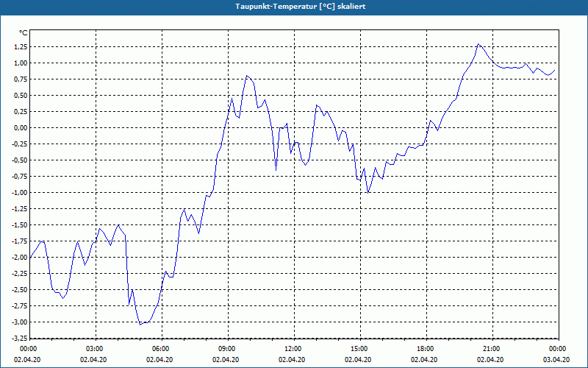
Task: Click the 03.04.20 date label
Action: coord(556,359)
